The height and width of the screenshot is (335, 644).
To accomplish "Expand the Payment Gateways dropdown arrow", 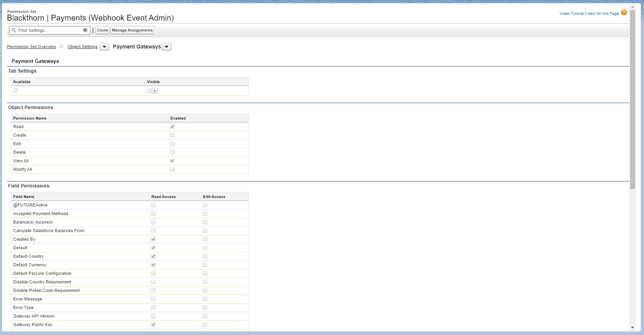I will click(167, 47).
